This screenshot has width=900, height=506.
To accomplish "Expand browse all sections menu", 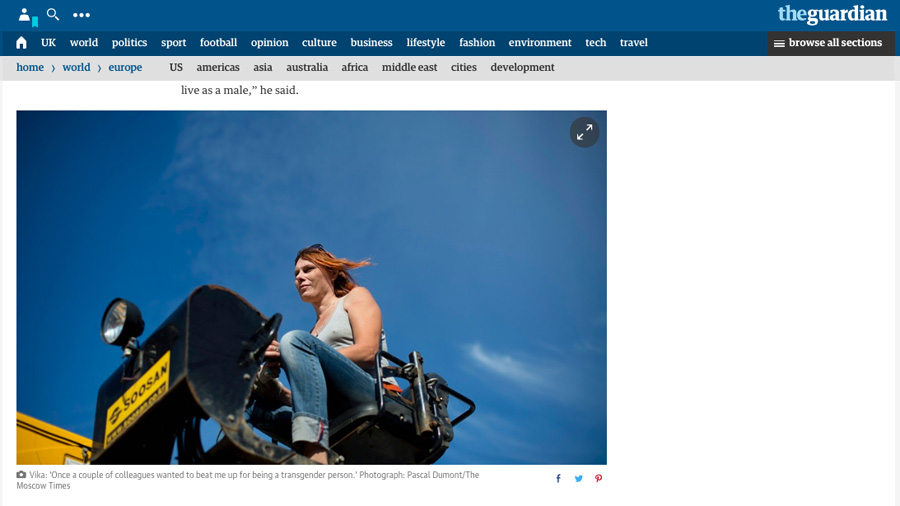I will coord(828,43).
